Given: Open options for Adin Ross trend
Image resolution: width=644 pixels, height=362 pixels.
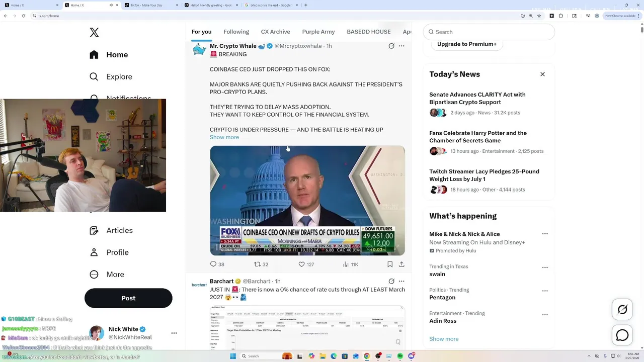Looking at the screenshot, I should (x=545, y=314).
